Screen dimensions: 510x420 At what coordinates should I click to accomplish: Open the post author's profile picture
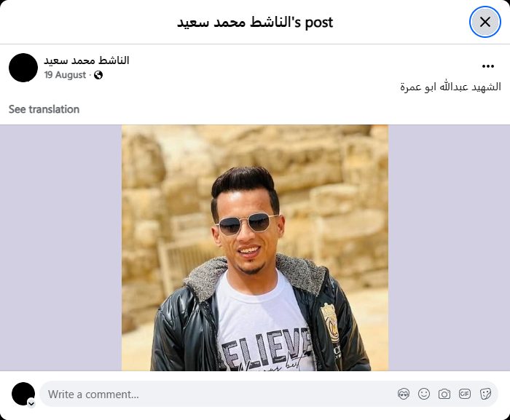coord(23,68)
